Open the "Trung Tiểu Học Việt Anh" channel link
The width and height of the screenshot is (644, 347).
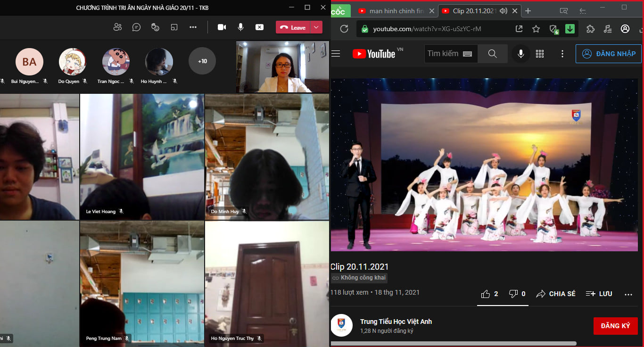[x=396, y=322]
